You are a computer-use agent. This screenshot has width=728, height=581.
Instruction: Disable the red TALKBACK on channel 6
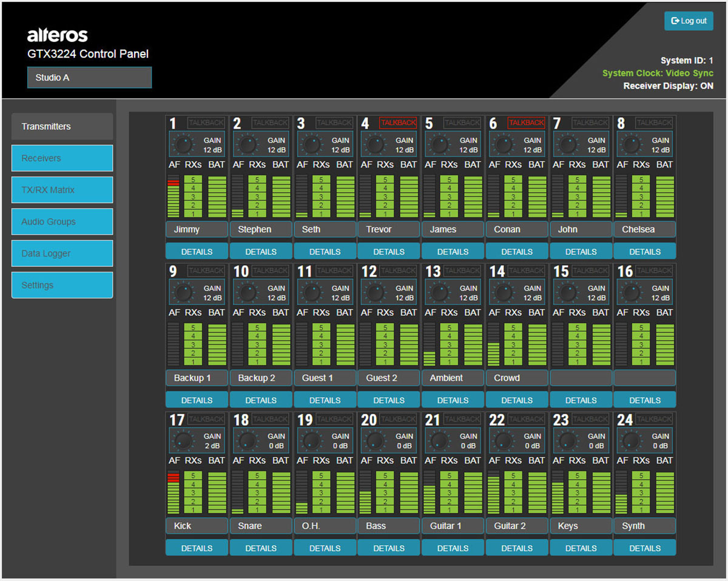(526, 123)
